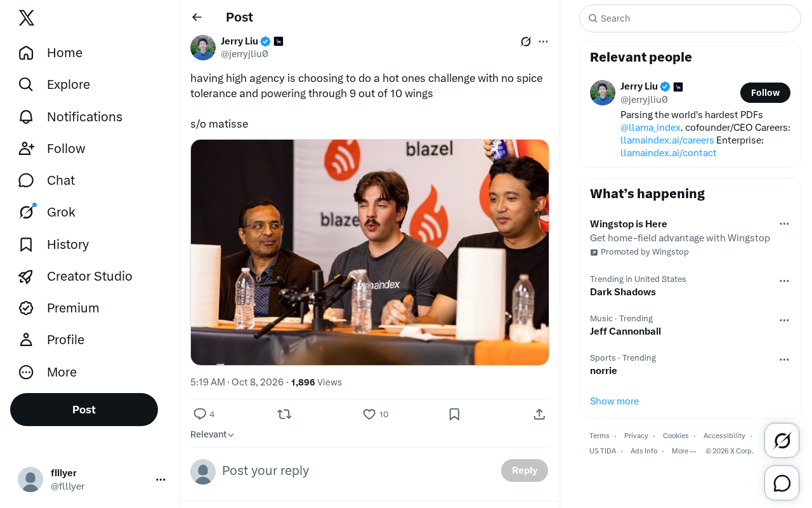Viewport: 812px width, 508px height.
Task: Share the post via upload icon
Action: [x=539, y=414]
